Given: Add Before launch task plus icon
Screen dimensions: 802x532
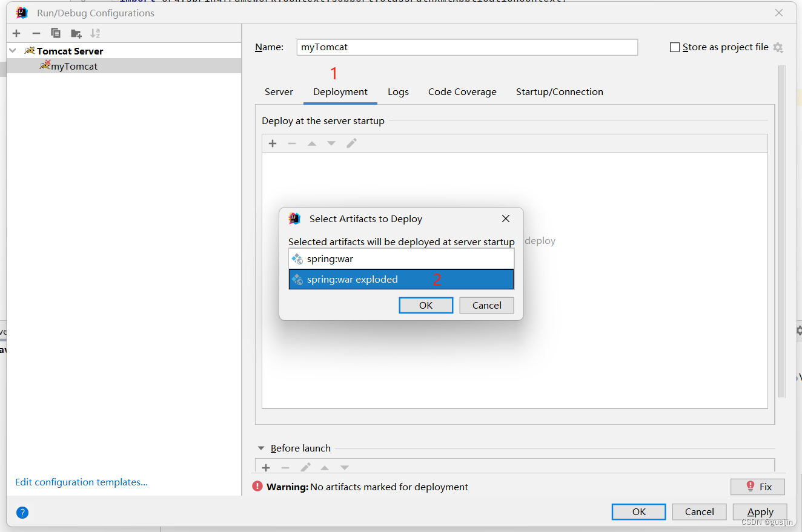Looking at the screenshot, I should (266, 468).
